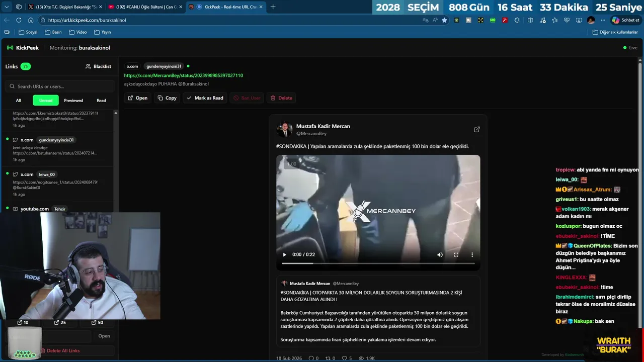Open the video's three-dot options menu

pos(472,254)
